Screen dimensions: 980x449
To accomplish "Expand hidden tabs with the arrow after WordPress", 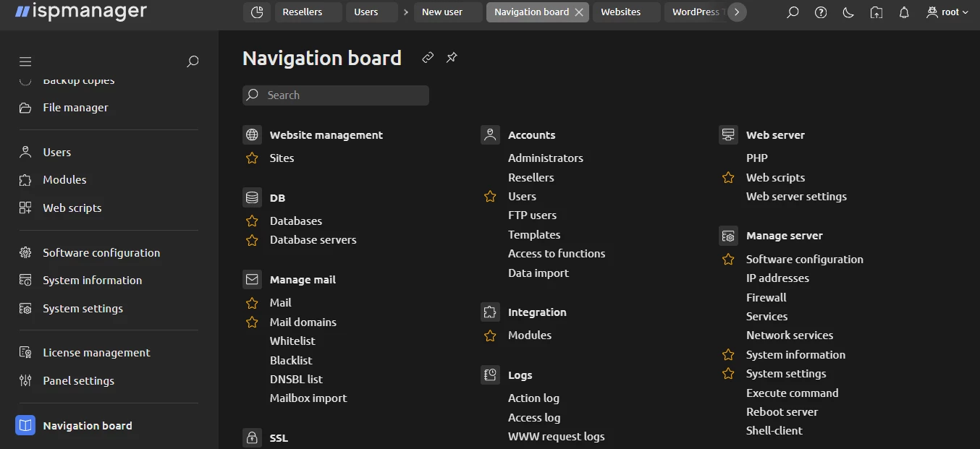I will (x=737, y=12).
